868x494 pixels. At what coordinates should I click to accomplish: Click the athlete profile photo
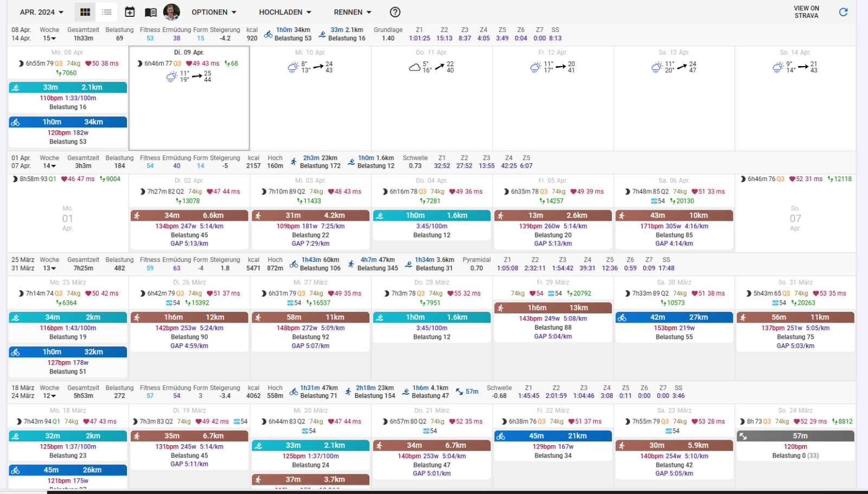(x=171, y=12)
